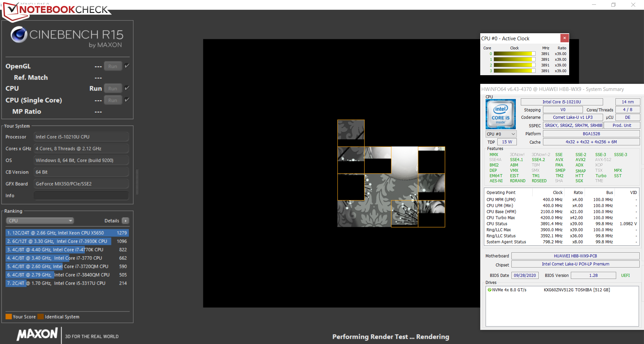Click the side panel resize grip handle
Screen dimensions: 644x344
click(137, 182)
